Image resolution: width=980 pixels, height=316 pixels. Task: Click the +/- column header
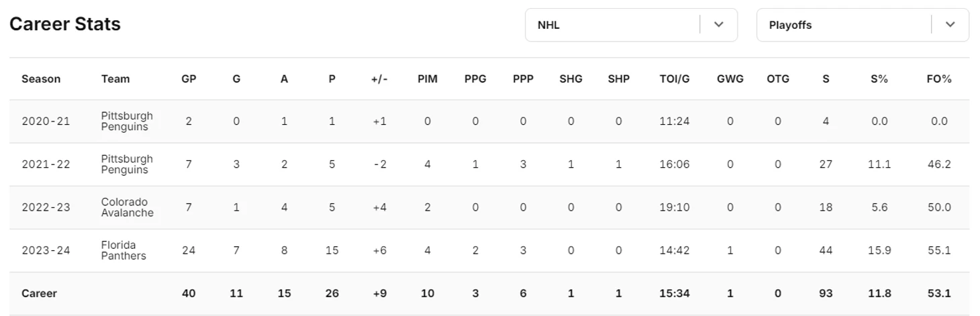pyautogui.click(x=379, y=79)
